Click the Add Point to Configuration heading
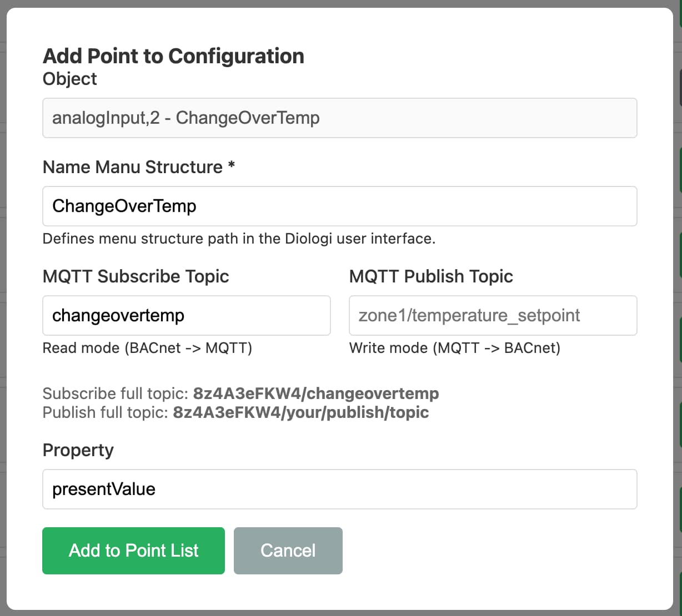The height and width of the screenshot is (616, 682). (173, 56)
